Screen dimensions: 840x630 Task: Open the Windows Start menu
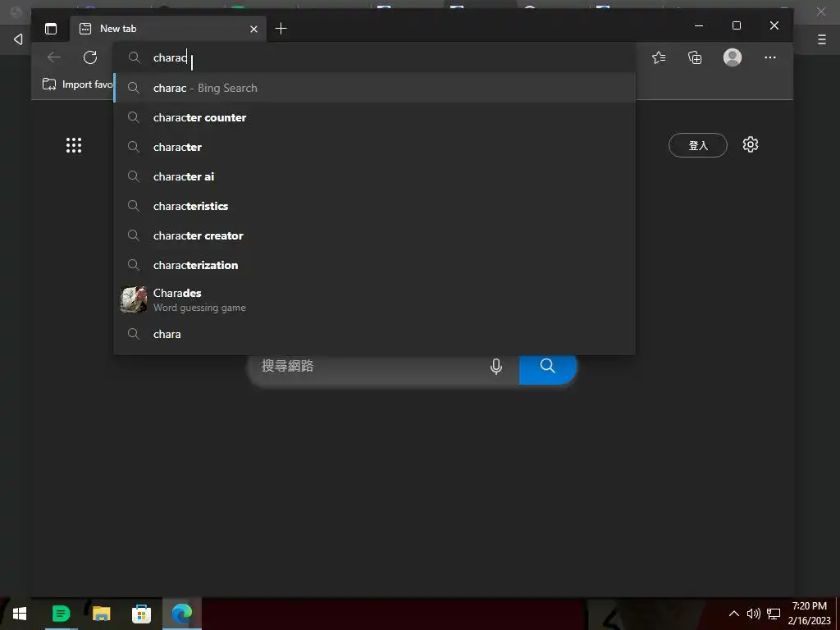click(20, 614)
